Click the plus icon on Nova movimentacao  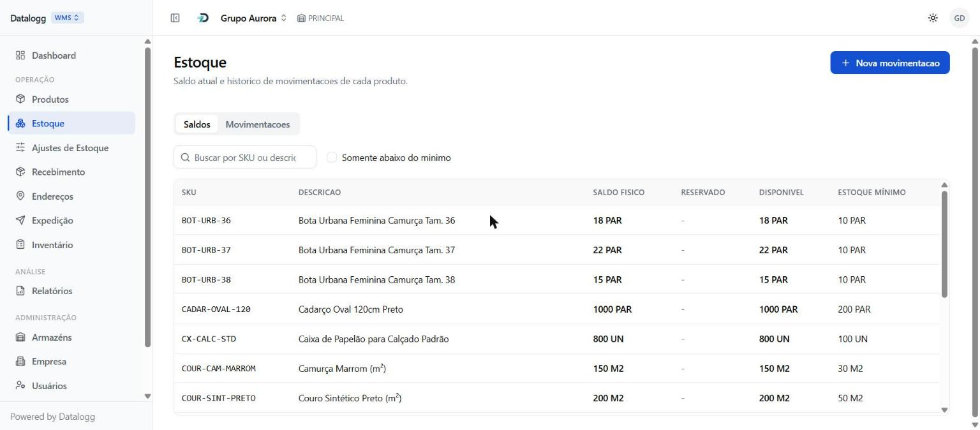pyautogui.click(x=845, y=63)
